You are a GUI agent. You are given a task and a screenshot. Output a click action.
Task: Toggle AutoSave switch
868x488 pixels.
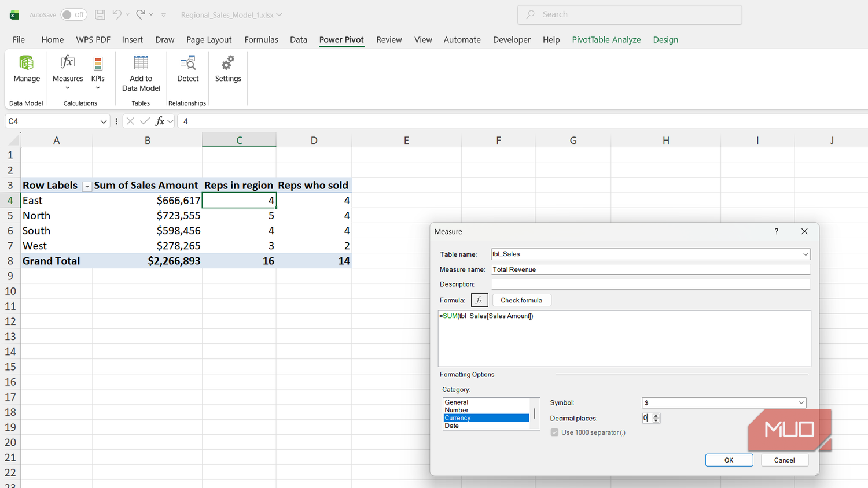[74, 14]
